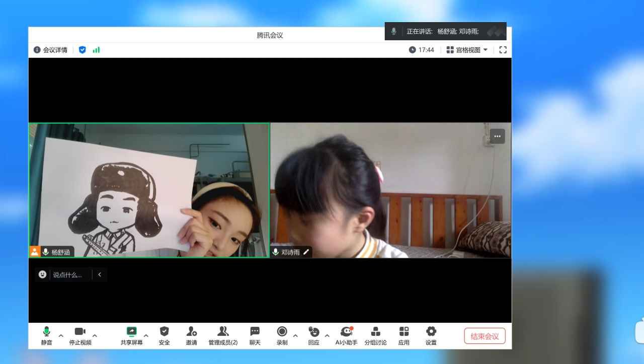Open the 宫格视图 layout dropdown
This screenshot has width=644, height=364.
pyautogui.click(x=467, y=50)
